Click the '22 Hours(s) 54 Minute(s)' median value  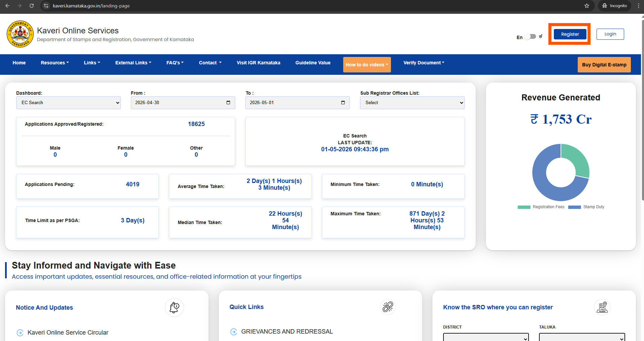coord(285,220)
